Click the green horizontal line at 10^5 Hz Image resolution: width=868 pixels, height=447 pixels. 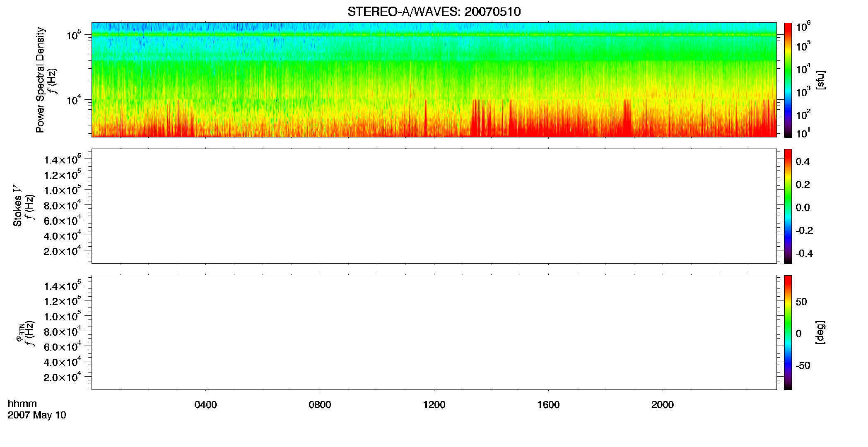click(434, 35)
